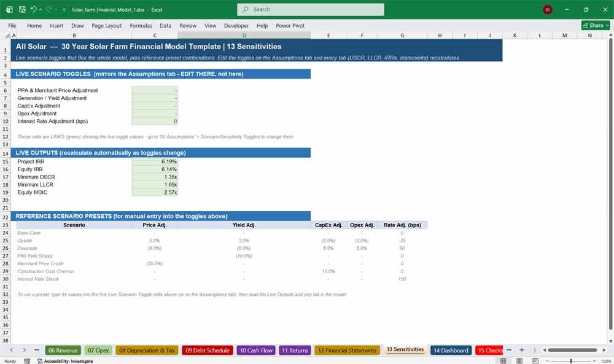Switch to Page Layout view icon

[x=519, y=361]
